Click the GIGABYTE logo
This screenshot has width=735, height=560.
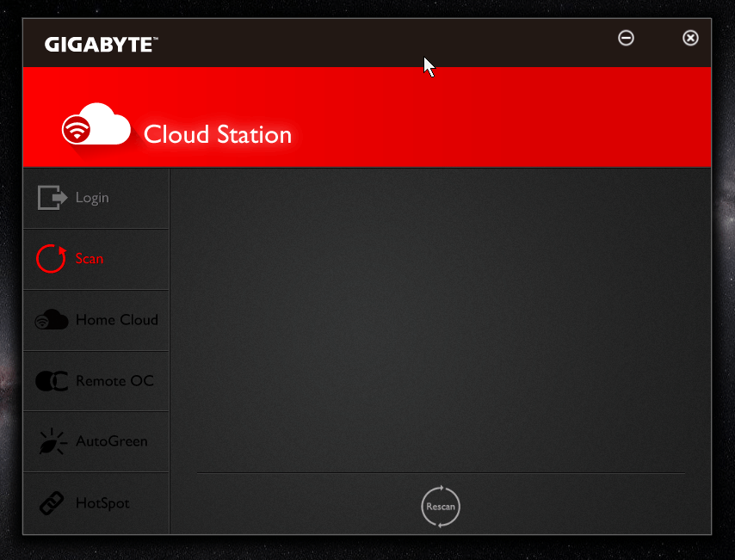click(x=102, y=45)
